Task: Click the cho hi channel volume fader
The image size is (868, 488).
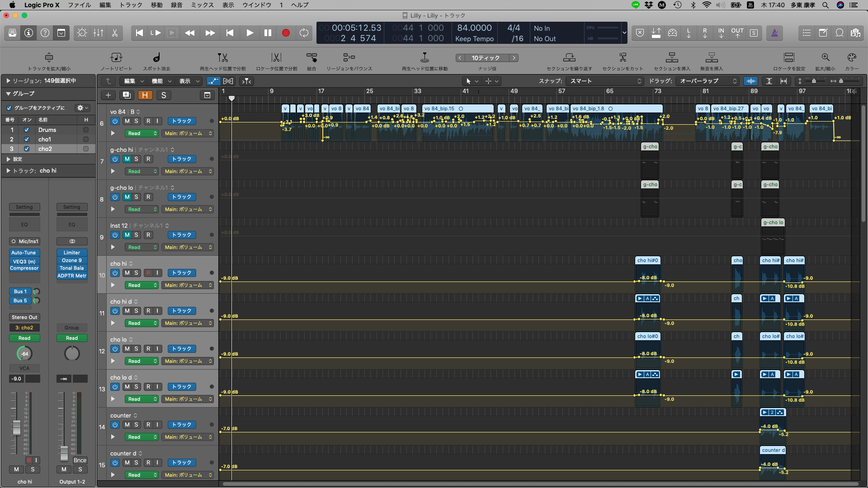Action: click(17, 427)
